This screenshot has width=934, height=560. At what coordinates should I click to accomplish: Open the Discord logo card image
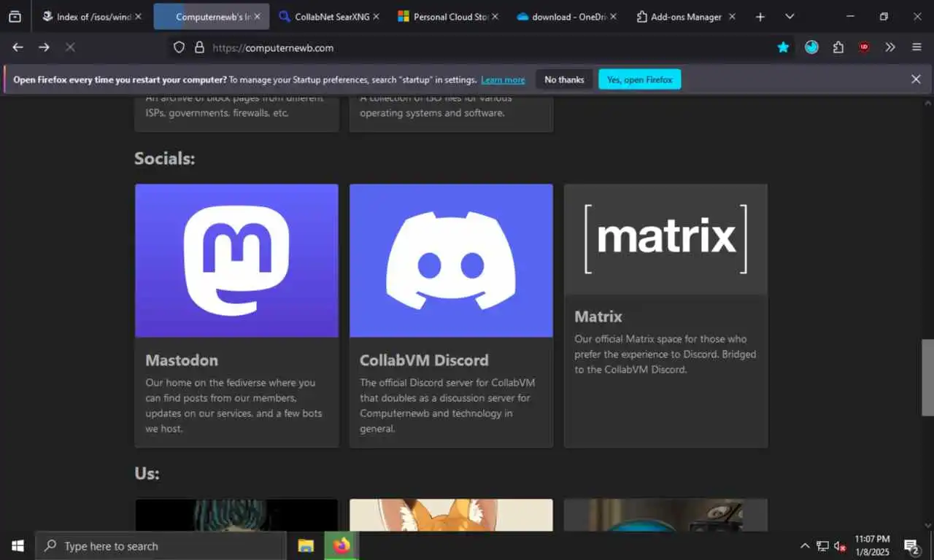coord(451,260)
